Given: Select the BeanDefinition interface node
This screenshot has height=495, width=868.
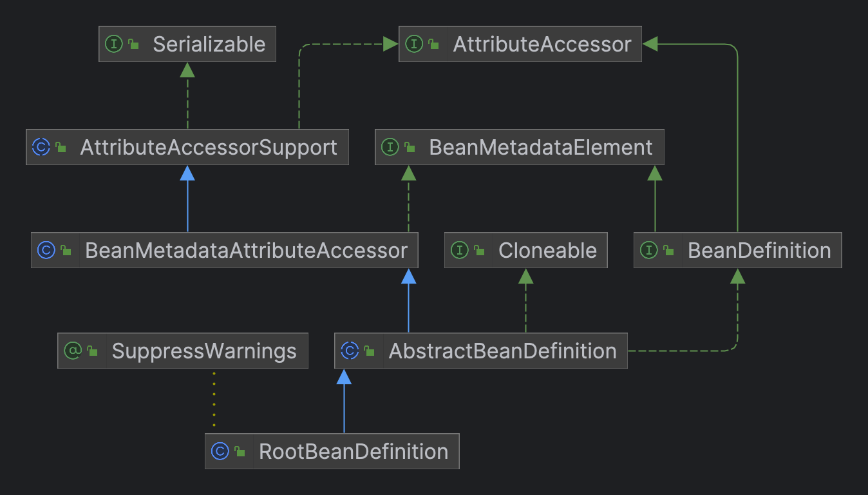Looking at the screenshot, I should pos(738,250).
